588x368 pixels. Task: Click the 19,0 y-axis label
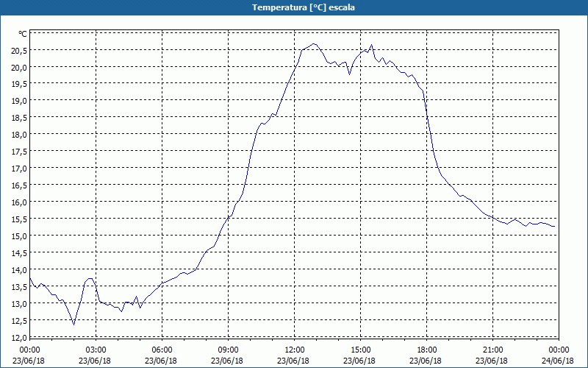click(x=19, y=101)
